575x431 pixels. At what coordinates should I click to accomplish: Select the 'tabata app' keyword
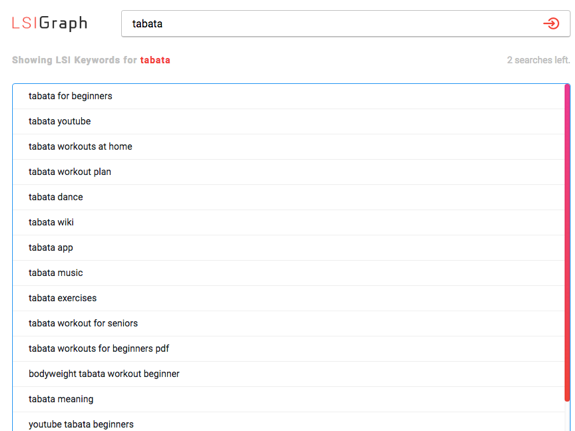289,248
